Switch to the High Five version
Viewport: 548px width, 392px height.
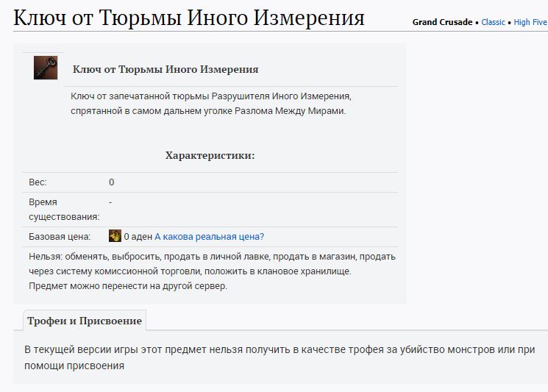530,22
